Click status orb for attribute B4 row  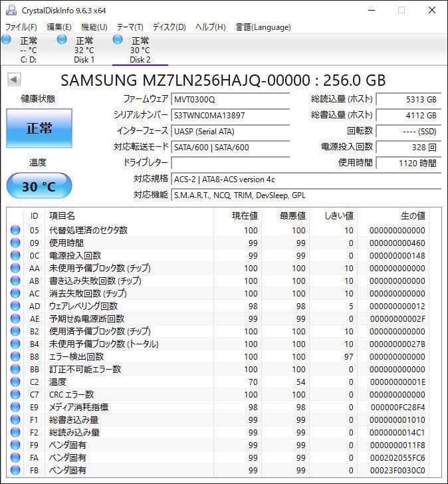(x=15, y=344)
